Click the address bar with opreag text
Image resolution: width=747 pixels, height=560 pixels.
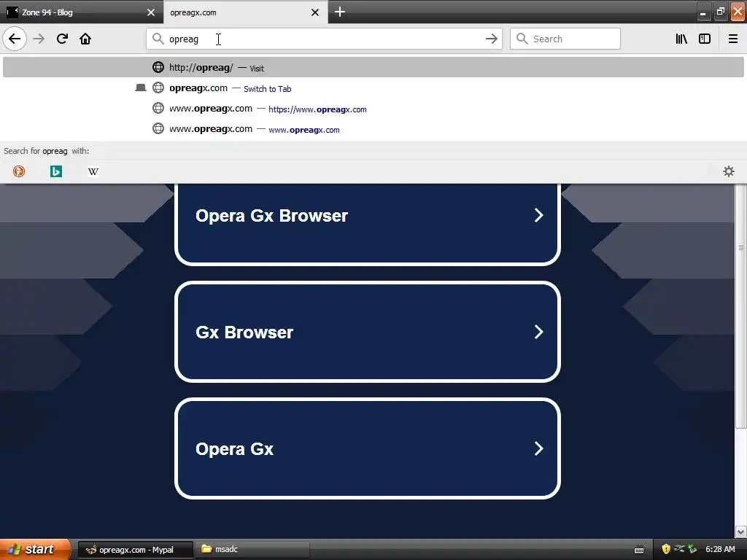[x=324, y=39]
